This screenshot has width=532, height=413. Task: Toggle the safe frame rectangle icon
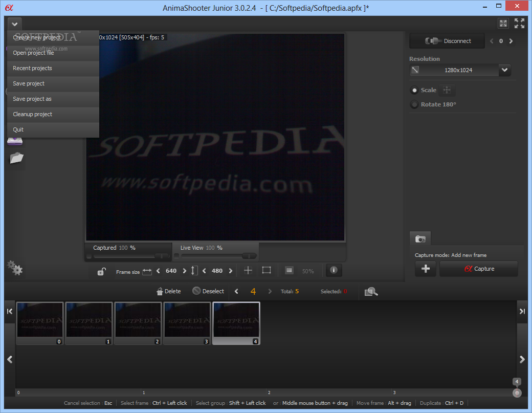click(267, 270)
